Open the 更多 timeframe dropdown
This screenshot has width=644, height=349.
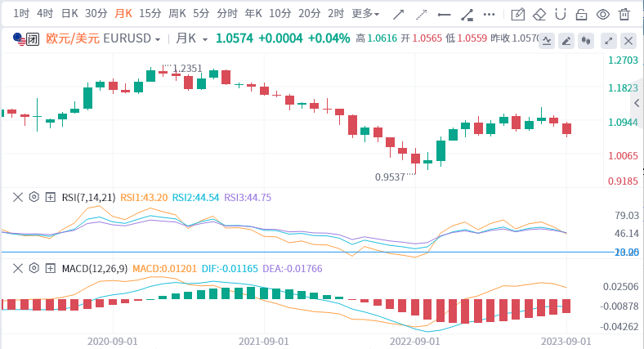pyautogui.click(x=365, y=14)
